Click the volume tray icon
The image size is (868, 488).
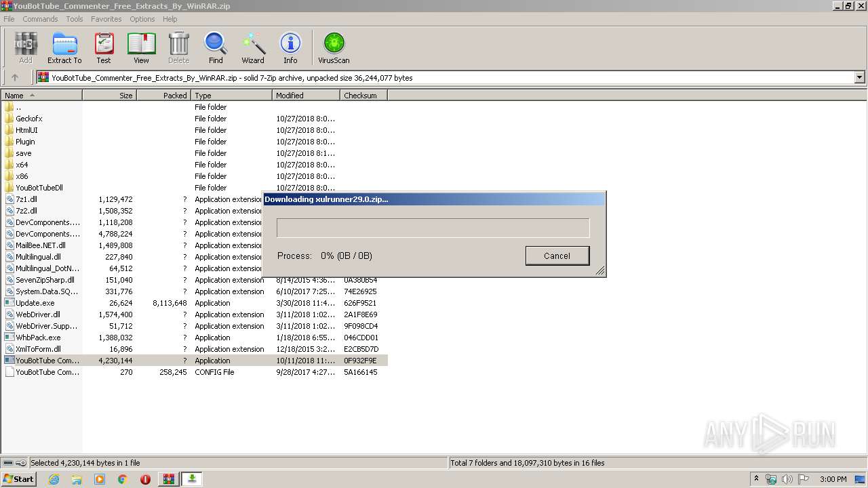click(x=787, y=479)
